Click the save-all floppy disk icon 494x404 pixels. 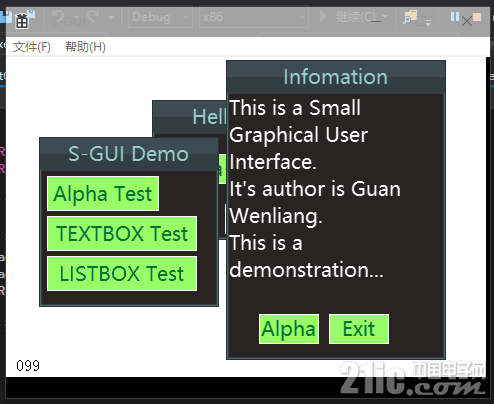31,13
